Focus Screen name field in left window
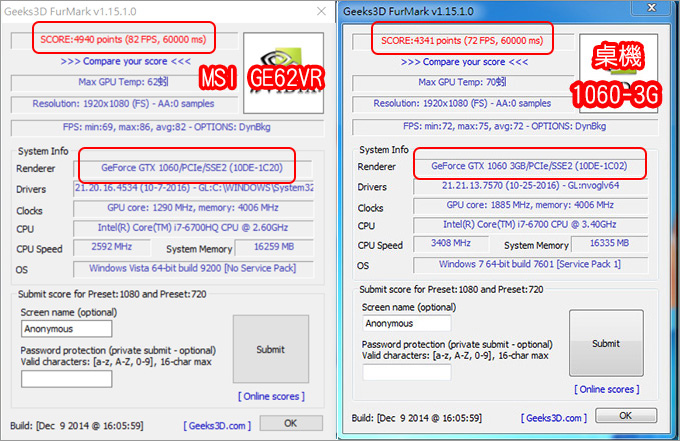The image size is (680, 441). pos(67,329)
